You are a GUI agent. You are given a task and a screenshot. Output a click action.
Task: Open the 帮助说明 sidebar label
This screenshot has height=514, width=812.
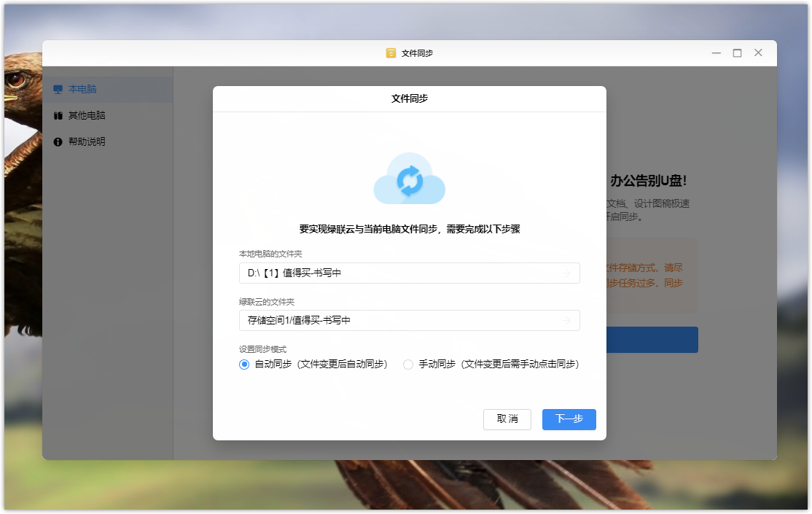[x=87, y=142]
